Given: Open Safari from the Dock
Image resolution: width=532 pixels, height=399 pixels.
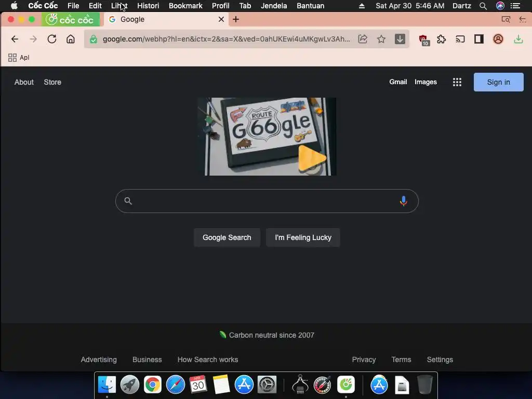Looking at the screenshot, I should [176, 385].
